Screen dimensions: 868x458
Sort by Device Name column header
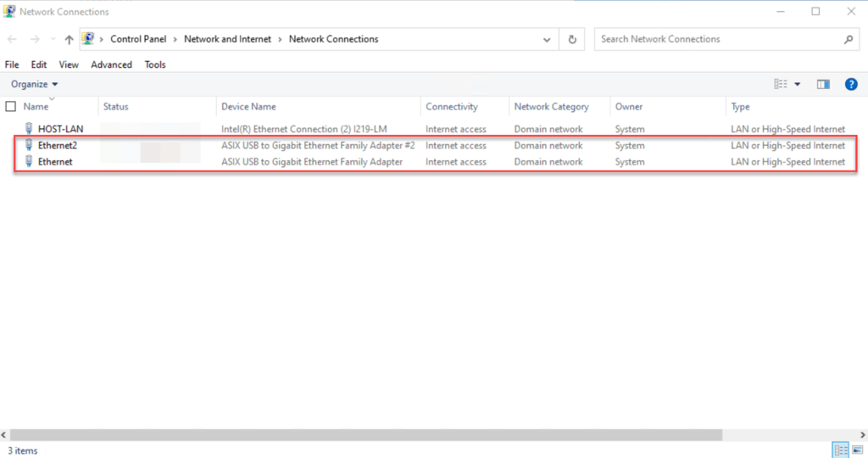[248, 107]
